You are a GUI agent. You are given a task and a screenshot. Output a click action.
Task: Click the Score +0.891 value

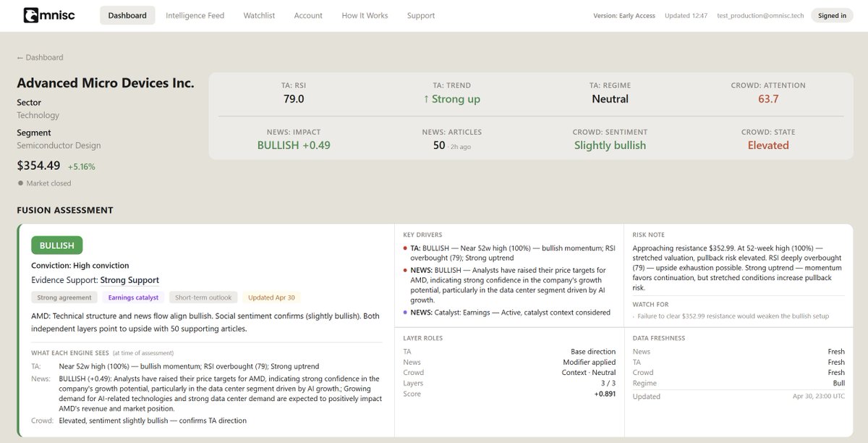(604, 394)
